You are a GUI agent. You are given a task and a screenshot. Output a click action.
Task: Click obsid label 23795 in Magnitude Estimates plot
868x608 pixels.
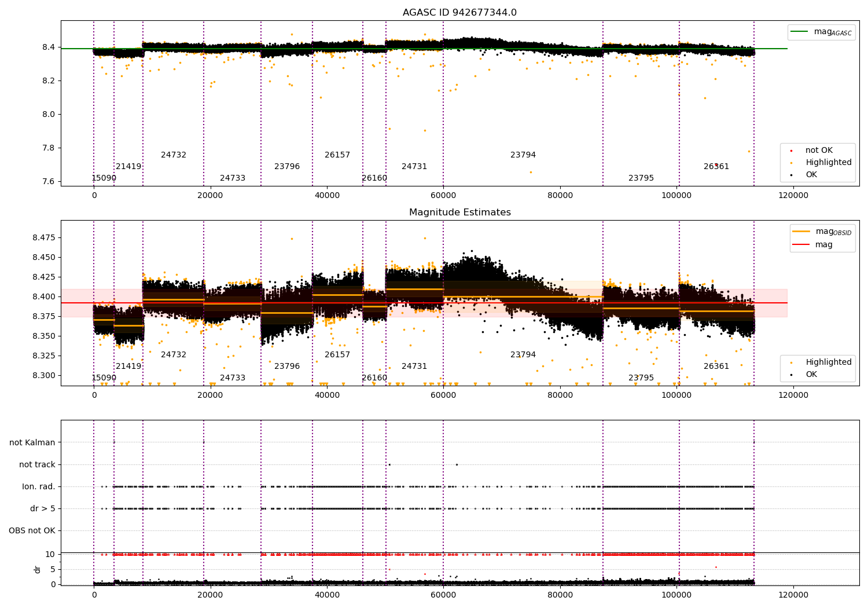point(641,378)
